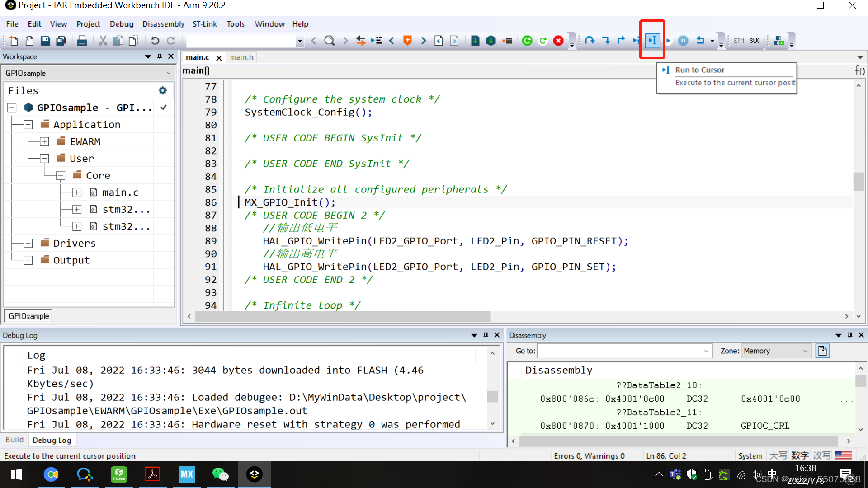Click the Step Into debug icon
Viewport: 868px width, 488px height.
point(605,41)
